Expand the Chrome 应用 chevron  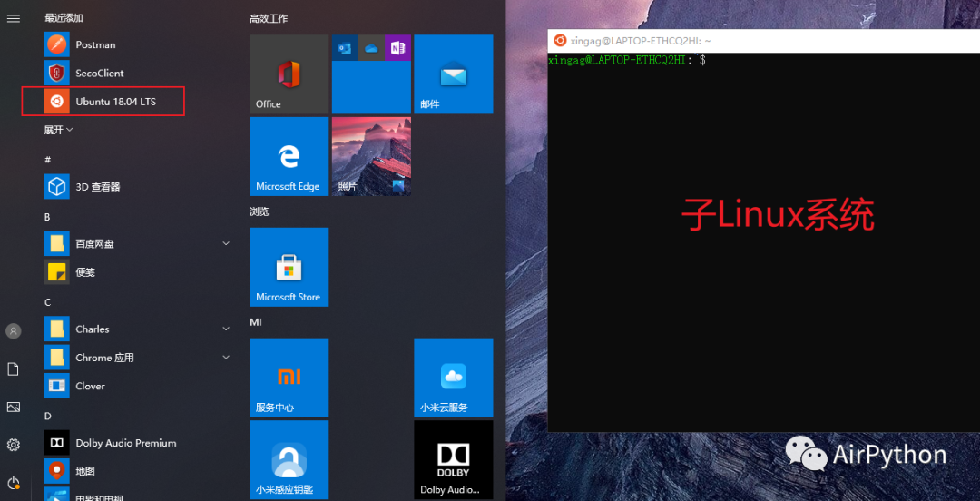[226, 357]
